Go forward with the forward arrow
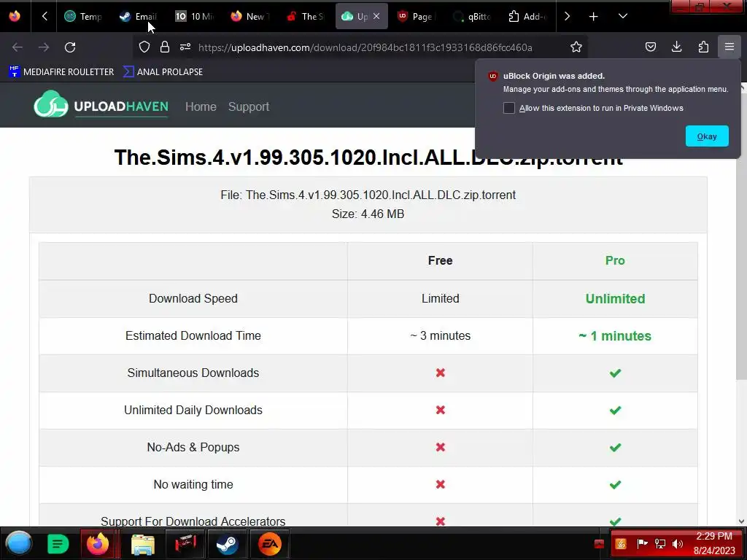Screen dimensions: 747x560 [43, 47]
